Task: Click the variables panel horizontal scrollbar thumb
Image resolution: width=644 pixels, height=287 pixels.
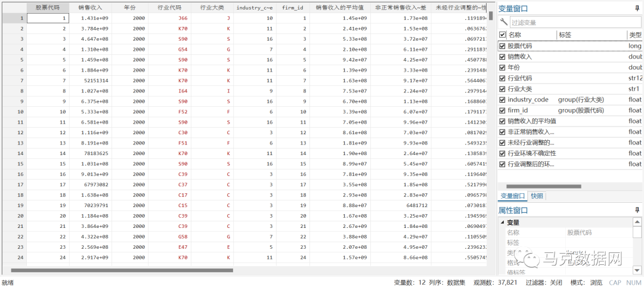Action: coord(544,186)
